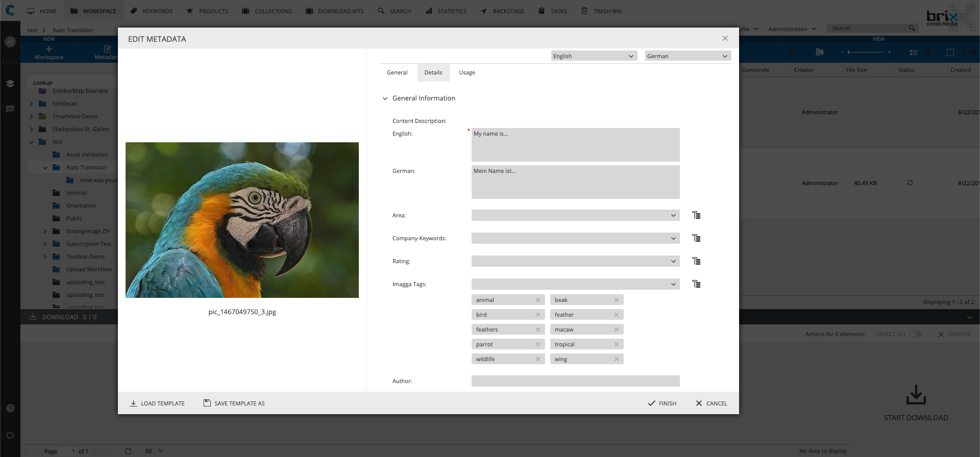Open the KEYWORDS menu item
The width and height of the screenshot is (980, 457).
[152, 11]
